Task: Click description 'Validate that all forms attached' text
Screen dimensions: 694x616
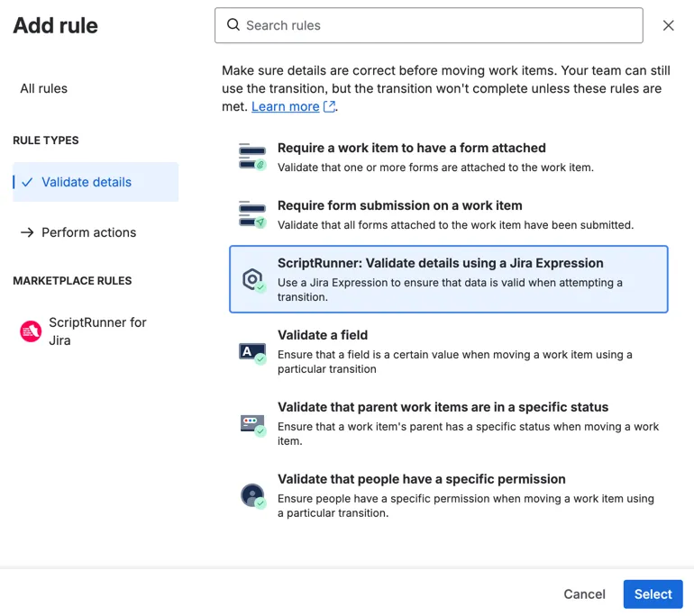Action: coord(455,225)
